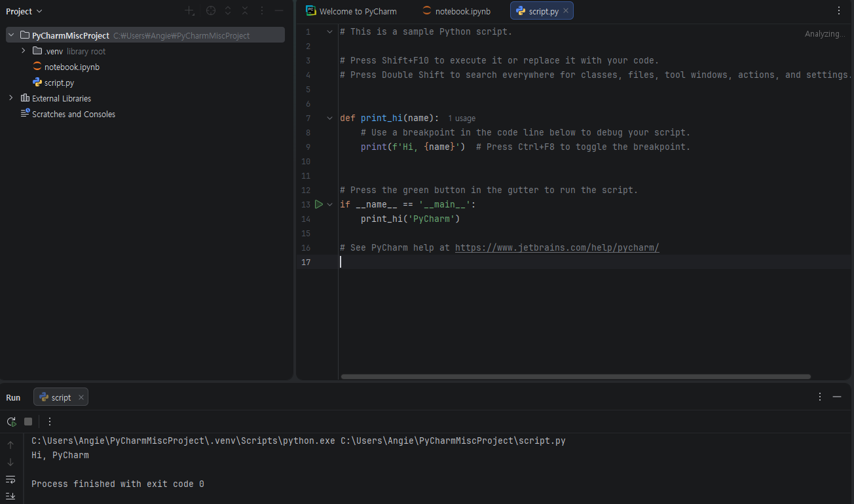This screenshot has height=504, width=854.
Task: Collapse the PyCharmMiscProject tree node
Action: (10, 35)
